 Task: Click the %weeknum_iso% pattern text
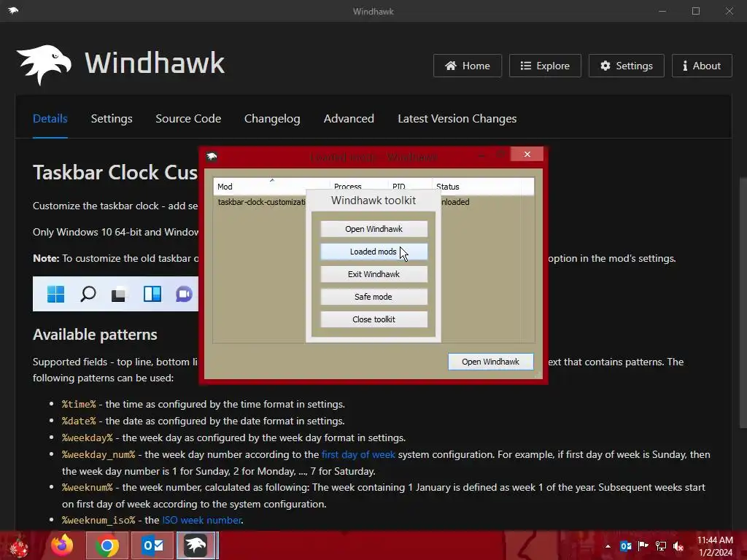[x=98, y=520]
